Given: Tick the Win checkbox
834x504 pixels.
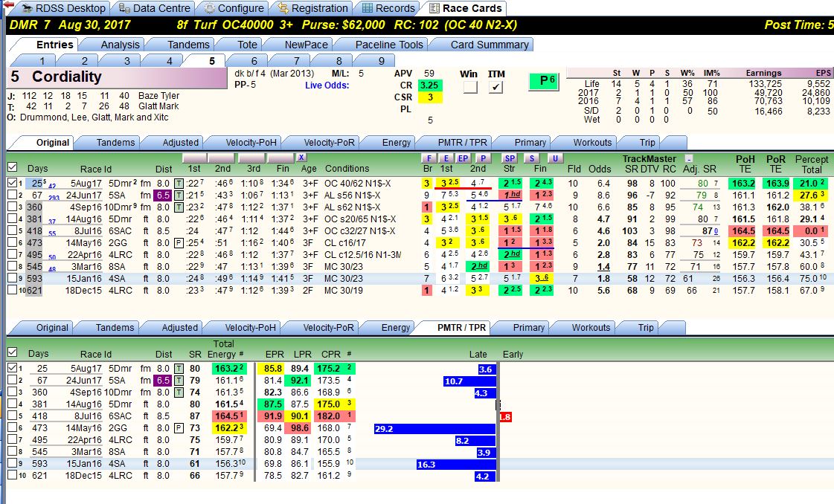Looking at the screenshot, I should (x=469, y=87).
